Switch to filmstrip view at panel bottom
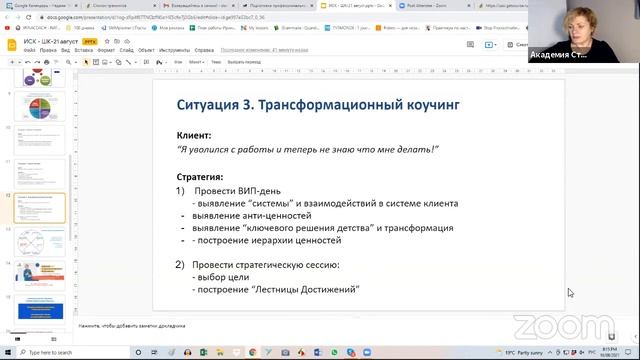640x360 pixels. 18,339
